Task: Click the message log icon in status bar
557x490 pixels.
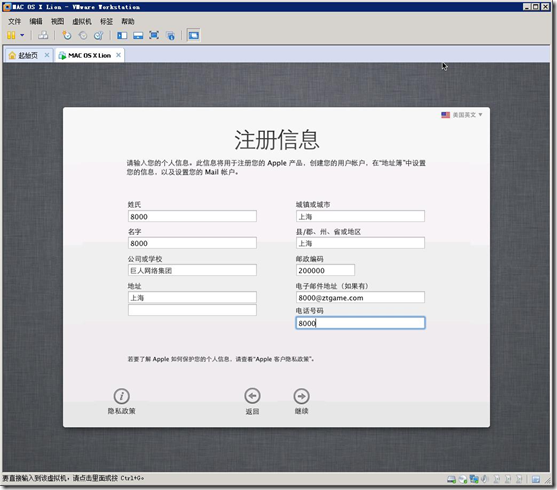Action: tap(536, 479)
